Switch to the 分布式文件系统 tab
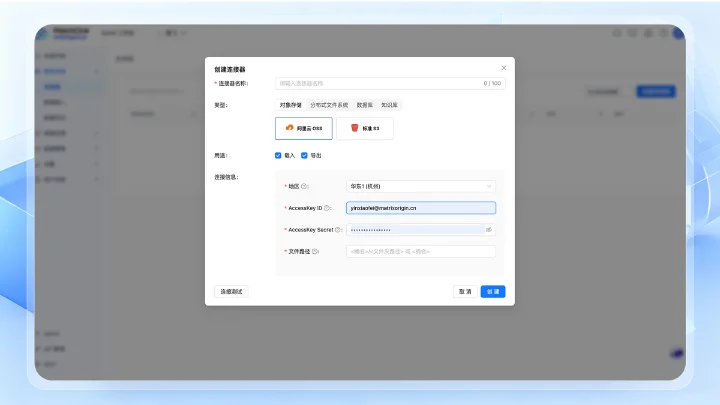720x405 pixels. tap(329, 105)
